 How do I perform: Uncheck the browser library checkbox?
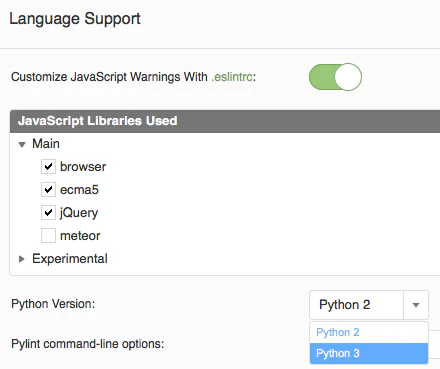coord(48,166)
